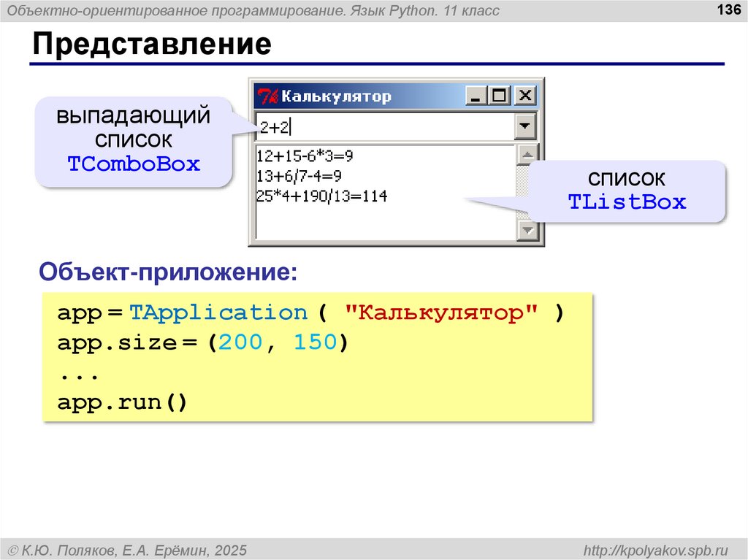Click the list box vertical scrollbar track
The image size is (748, 560).
click(x=526, y=193)
